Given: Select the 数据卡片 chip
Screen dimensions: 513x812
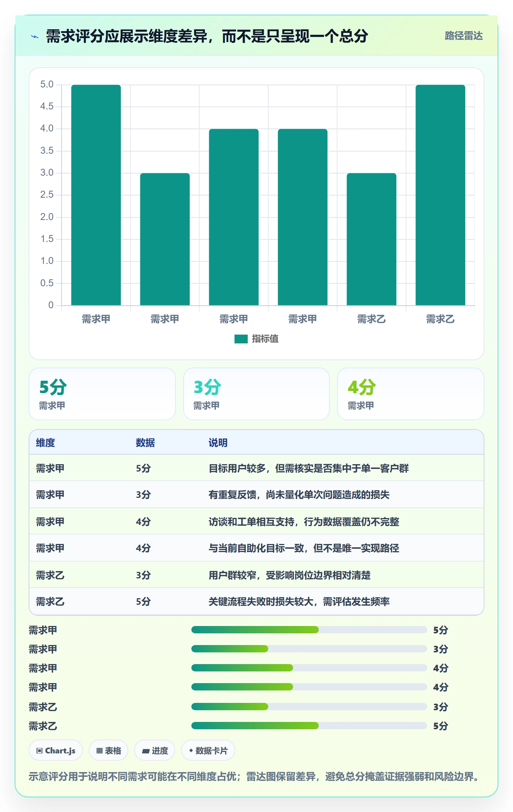Looking at the screenshot, I should (x=208, y=750).
